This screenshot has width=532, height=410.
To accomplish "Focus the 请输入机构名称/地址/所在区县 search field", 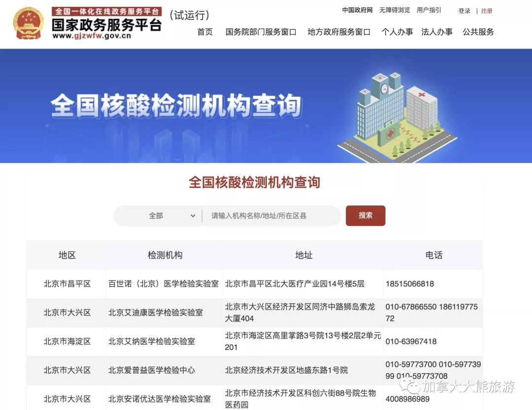I will (272, 216).
